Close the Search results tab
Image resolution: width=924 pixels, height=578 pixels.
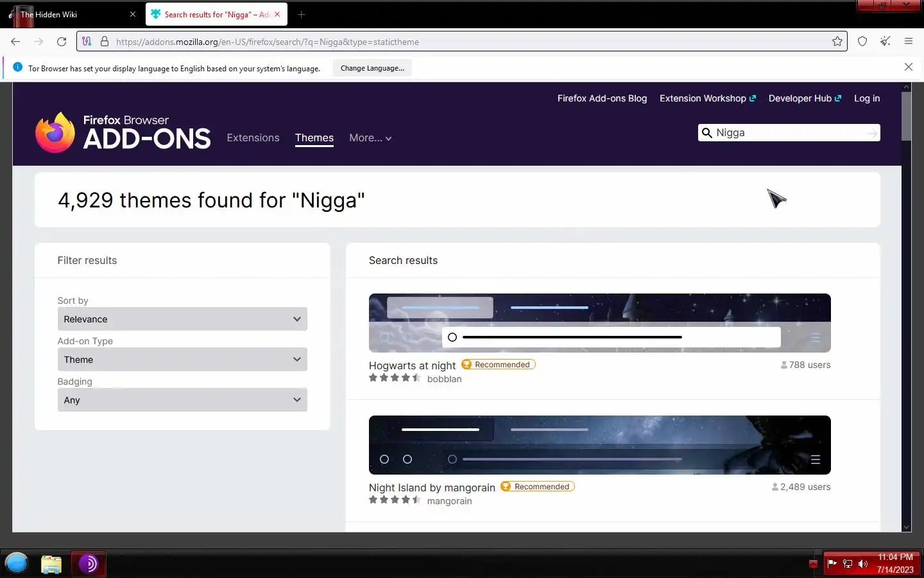click(x=277, y=14)
